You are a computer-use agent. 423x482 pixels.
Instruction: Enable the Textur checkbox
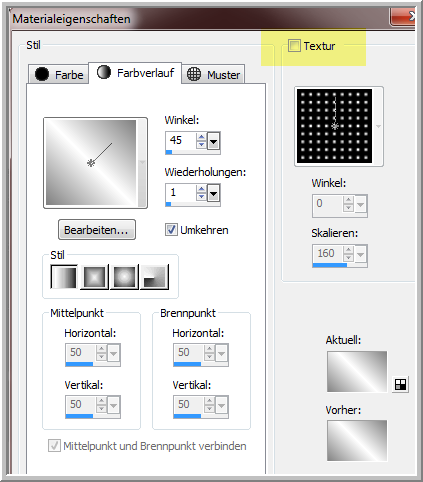pos(294,46)
